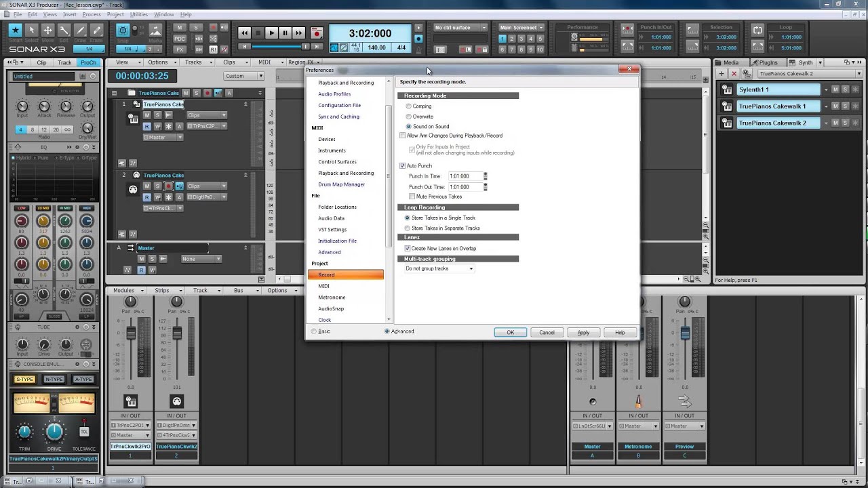
Task: Toggle the Snap to grid icon
Action: [123, 30]
